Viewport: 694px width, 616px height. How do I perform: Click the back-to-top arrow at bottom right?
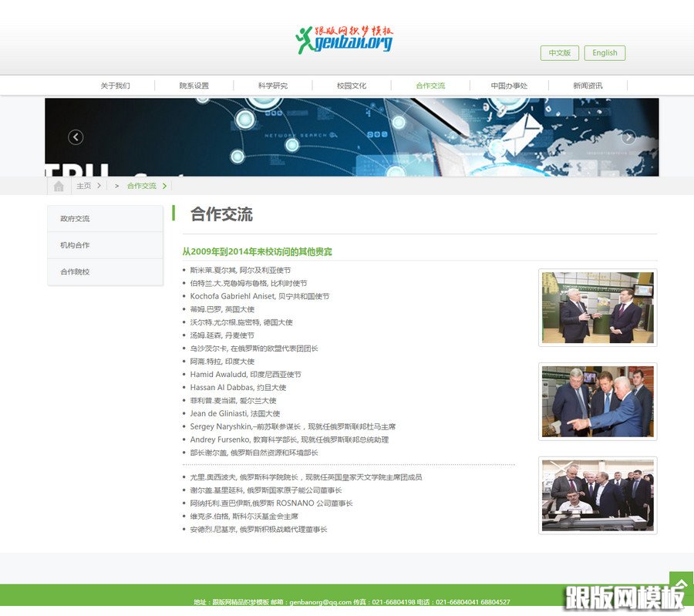(x=681, y=584)
